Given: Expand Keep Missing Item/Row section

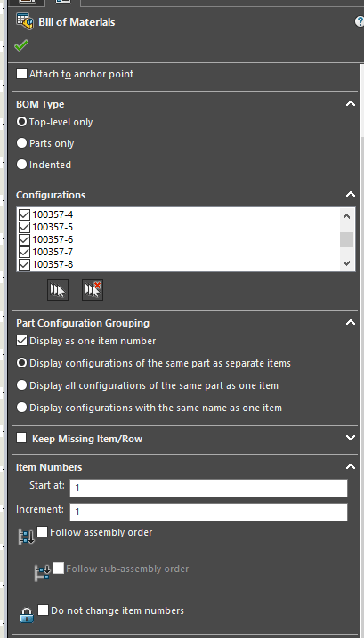Looking at the screenshot, I should click(x=351, y=438).
